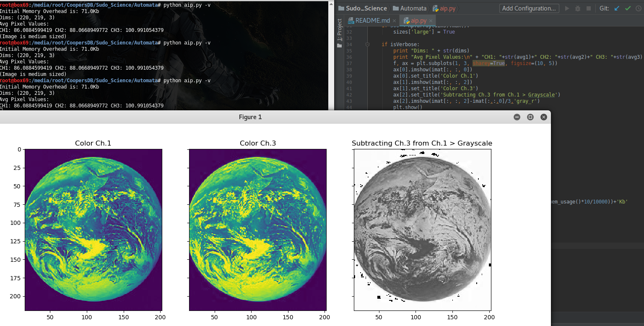Image resolution: width=644 pixels, height=326 pixels.
Task: Click the 'Color Ch.1' plot title
Action: coord(93,143)
